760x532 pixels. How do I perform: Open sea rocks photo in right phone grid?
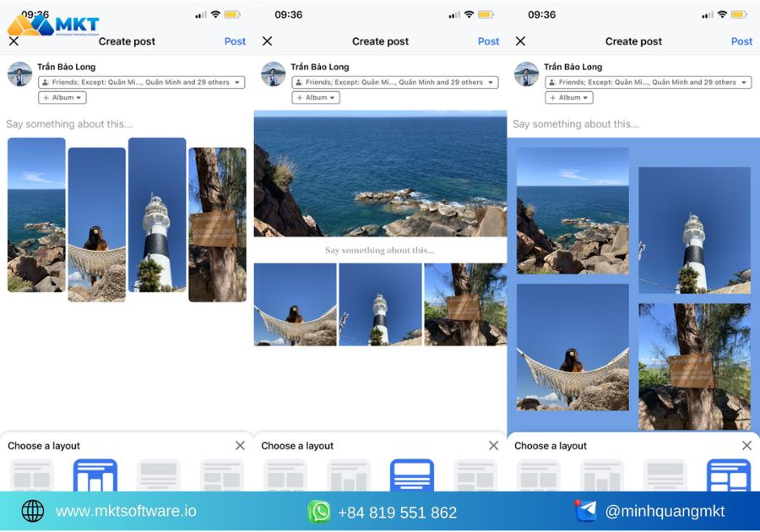pyautogui.click(x=573, y=211)
